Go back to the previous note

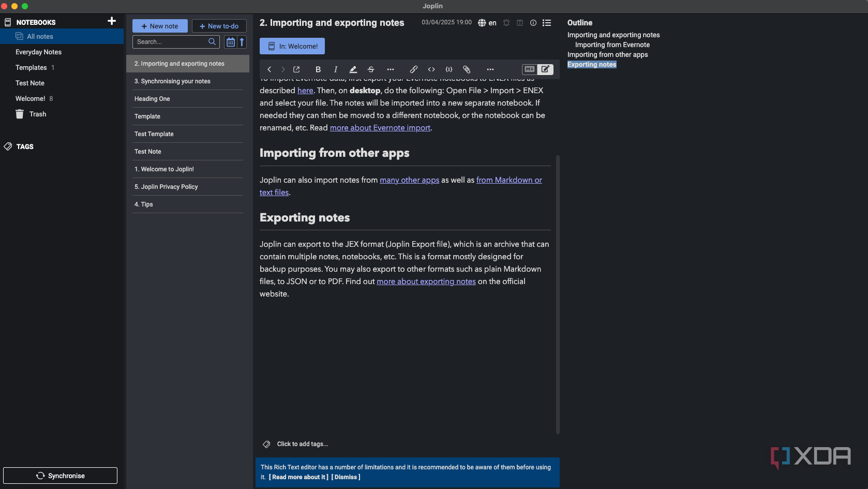pos(269,69)
